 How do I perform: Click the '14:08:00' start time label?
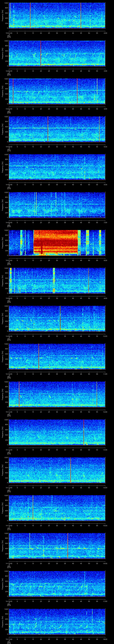click(9, 298)
